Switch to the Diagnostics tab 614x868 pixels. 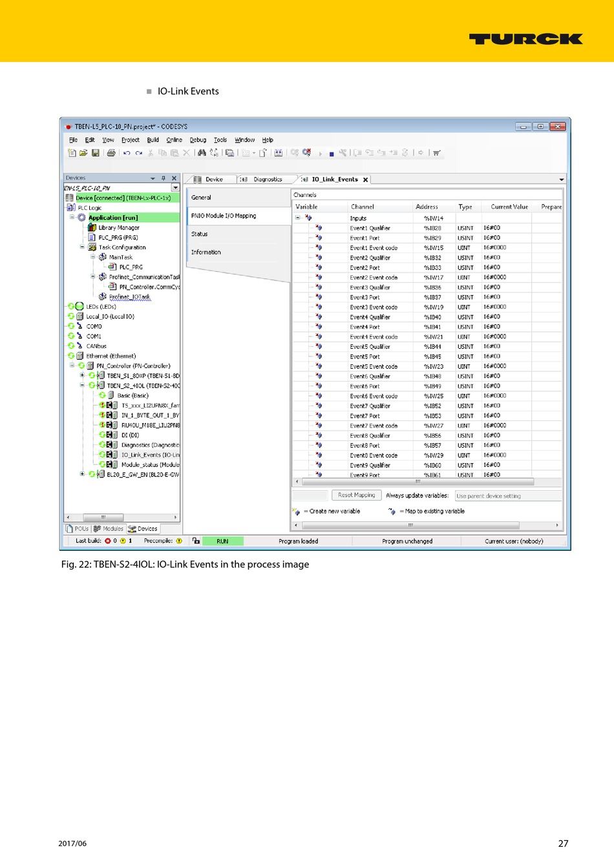[267, 180]
